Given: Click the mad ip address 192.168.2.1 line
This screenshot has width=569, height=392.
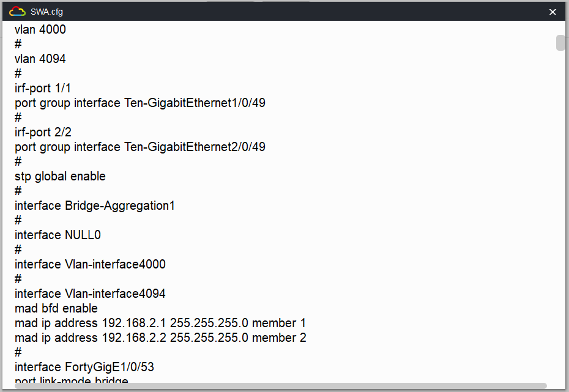Looking at the screenshot, I should [x=160, y=323].
